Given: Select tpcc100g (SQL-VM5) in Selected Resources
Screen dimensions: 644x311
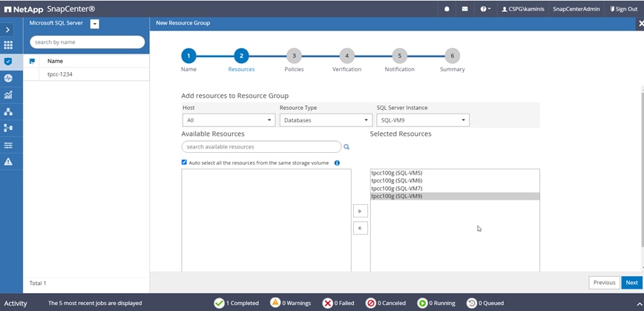Looking at the screenshot, I should click(x=455, y=173).
